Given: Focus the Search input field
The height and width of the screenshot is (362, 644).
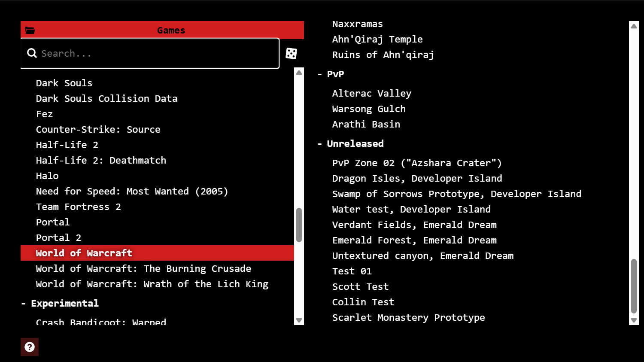Looking at the screenshot, I should (150, 53).
